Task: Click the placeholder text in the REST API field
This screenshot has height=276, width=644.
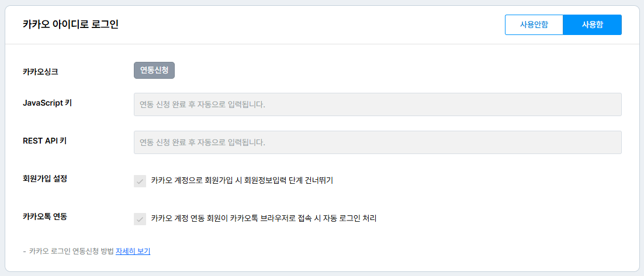Action: click(x=202, y=142)
